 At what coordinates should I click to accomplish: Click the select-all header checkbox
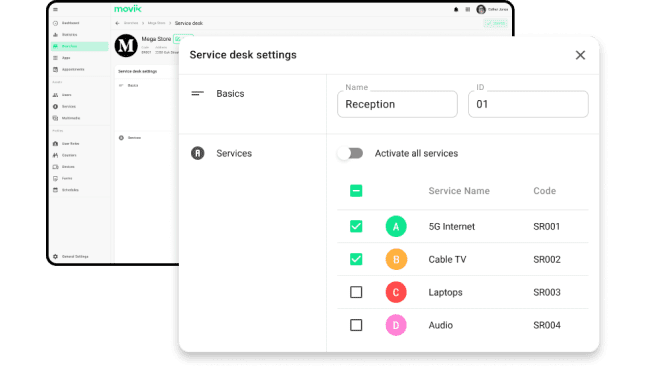tap(356, 191)
